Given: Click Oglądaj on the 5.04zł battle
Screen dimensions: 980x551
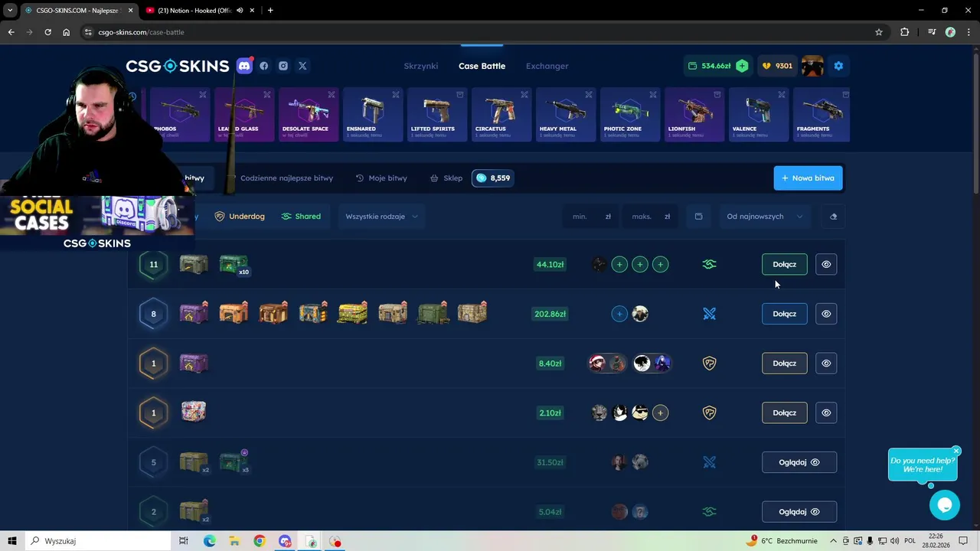Looking at the screenshot, I should click(x=799, y=512).
